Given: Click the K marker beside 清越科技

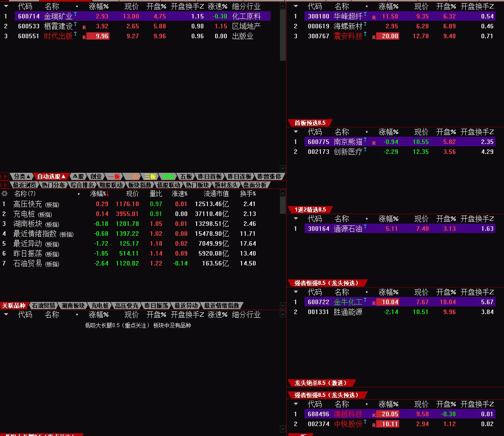Looking at the screenshot, I should tap(374, 415).
